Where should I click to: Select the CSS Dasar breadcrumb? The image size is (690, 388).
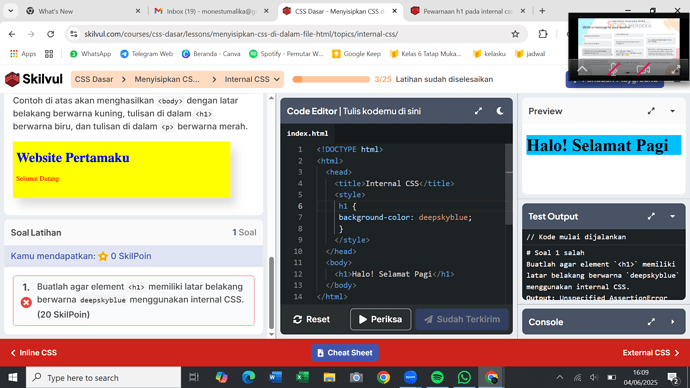coord(94,79)
